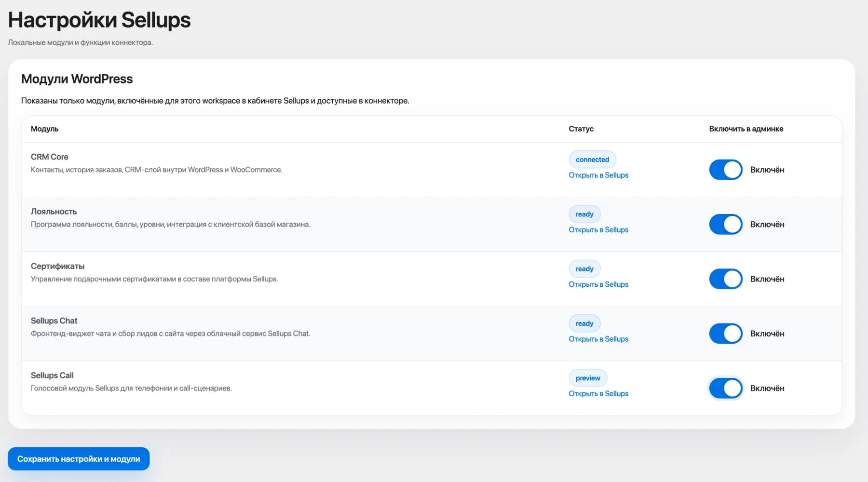Follow Открыть в Sellups link for Лояльность
Screen dimensions: 868x482
[598, 229]
